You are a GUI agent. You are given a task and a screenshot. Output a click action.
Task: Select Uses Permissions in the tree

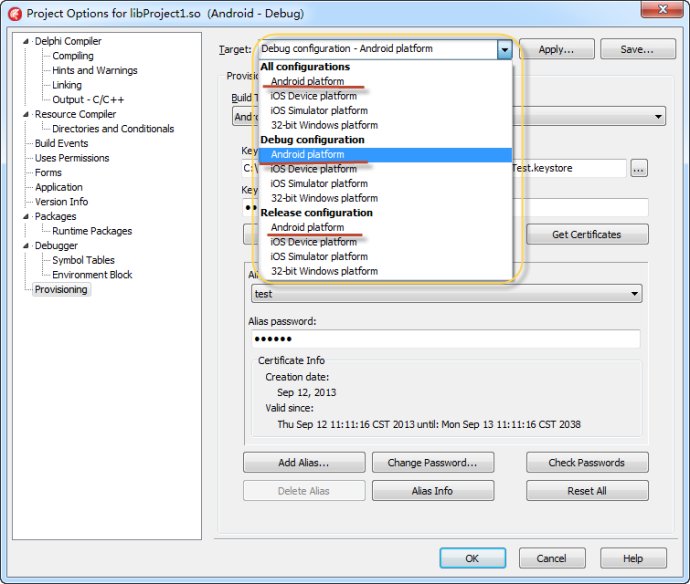pos(72,158)
